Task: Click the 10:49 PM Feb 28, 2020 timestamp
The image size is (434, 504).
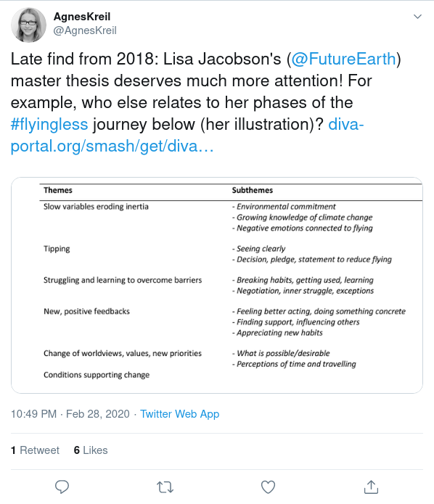Action: 70,414
